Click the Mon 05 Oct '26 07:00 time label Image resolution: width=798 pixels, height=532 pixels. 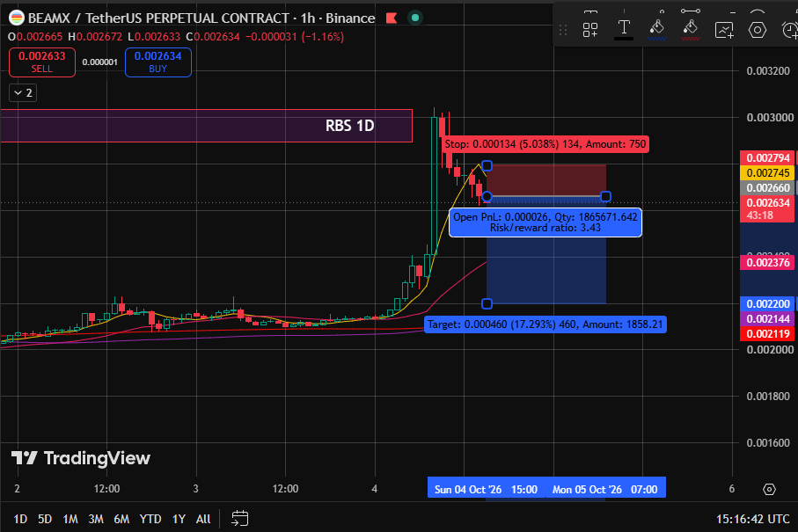pos(605,489)
